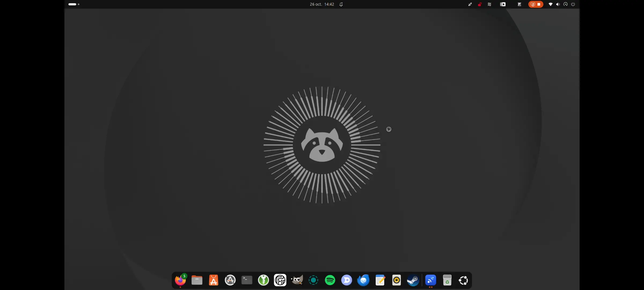Click the orange screen-sharing indicator icon
The width and height of the screenshot is (644, 290).
[533, 4]
